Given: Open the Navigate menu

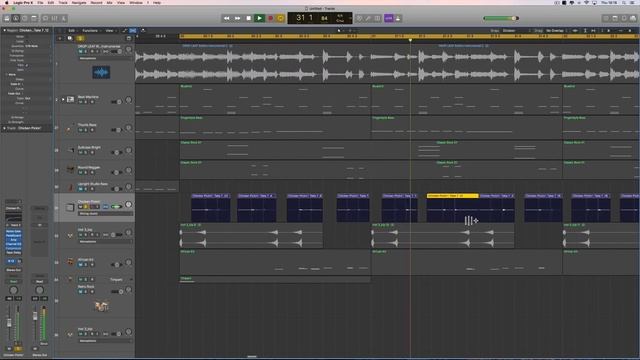Looking at the screenshot, I should [79, 2].
